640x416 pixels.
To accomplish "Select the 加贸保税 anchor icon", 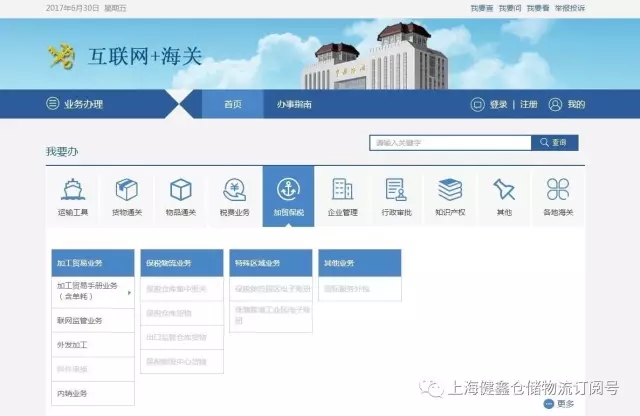I will pyautogui.click(x=289, y=189).
